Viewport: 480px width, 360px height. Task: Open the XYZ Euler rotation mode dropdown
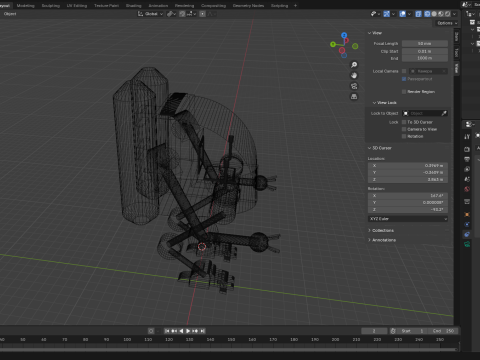pyautogui.click(x=408, y=219)
